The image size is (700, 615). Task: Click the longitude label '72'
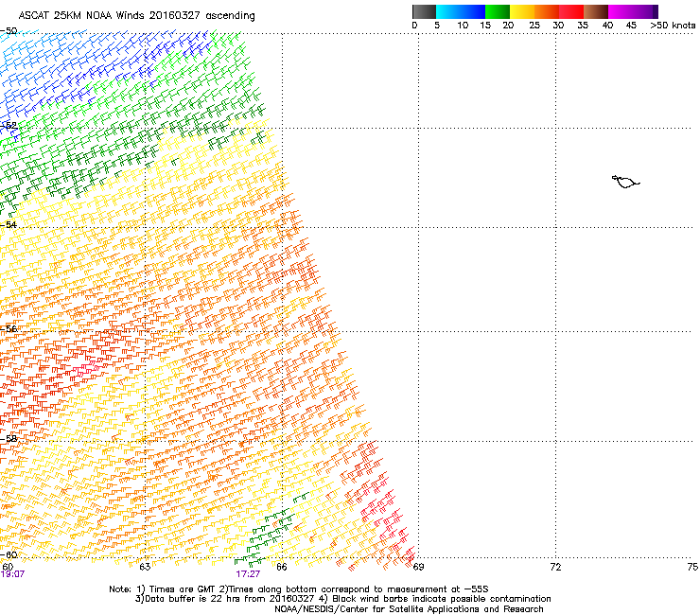pos(555,567)
